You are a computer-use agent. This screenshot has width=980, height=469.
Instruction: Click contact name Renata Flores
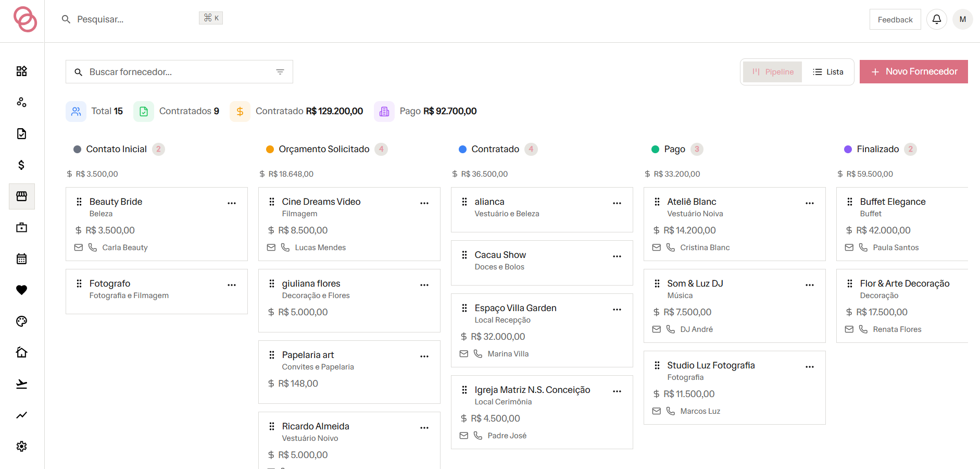click(x=897, y=329)
